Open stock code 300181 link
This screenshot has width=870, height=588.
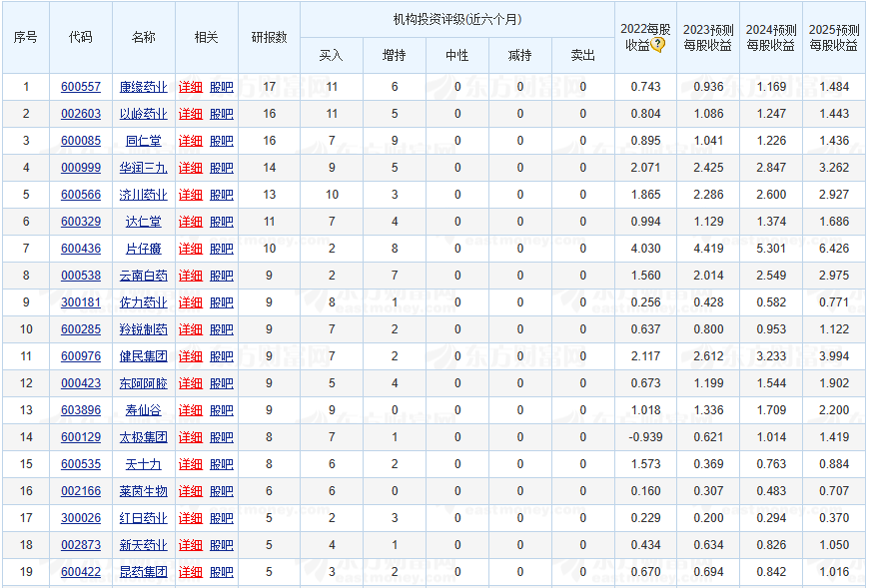tap(81, 302)
